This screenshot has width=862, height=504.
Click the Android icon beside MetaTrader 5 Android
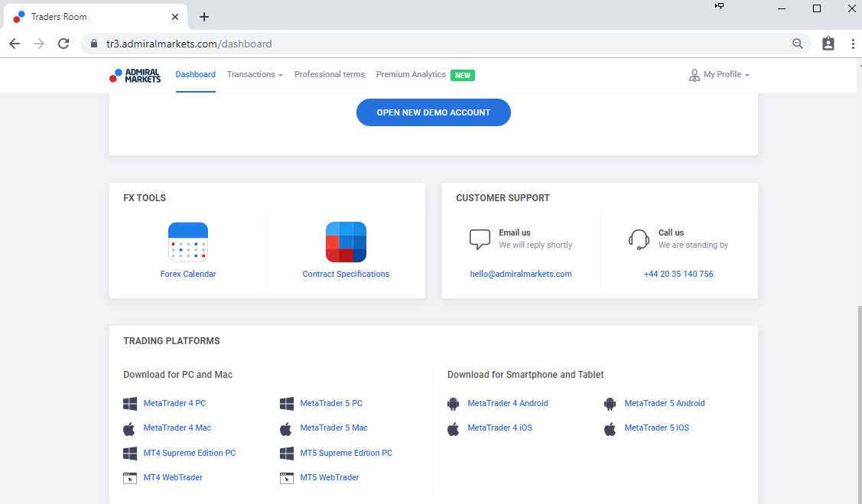click(x=610, y=403)
